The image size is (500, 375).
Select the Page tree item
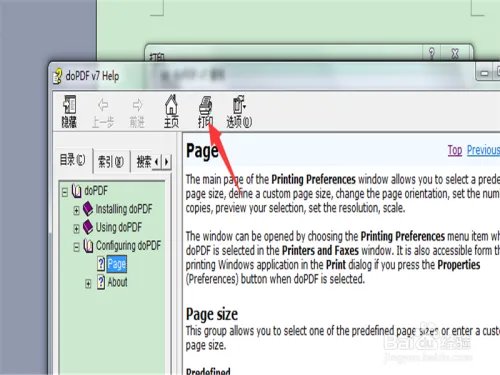(117, 264)
